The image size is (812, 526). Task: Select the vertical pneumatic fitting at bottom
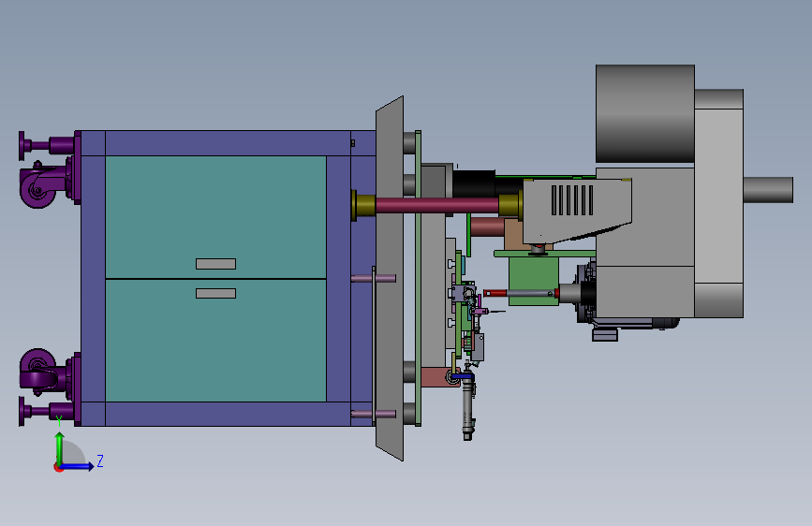click(468, 404)
